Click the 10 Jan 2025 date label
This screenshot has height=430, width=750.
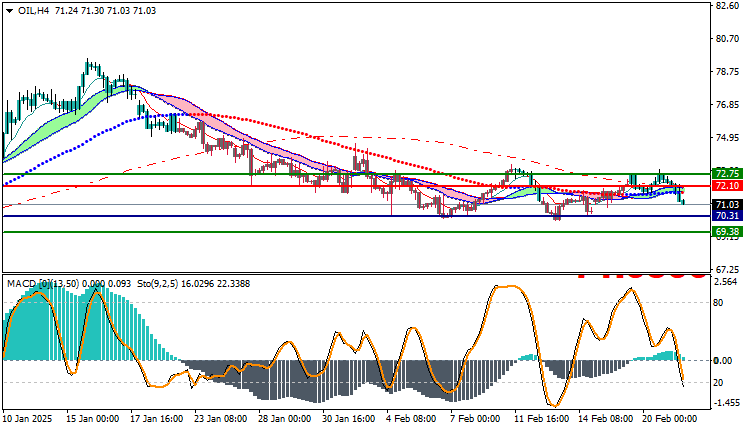(28, 419)
